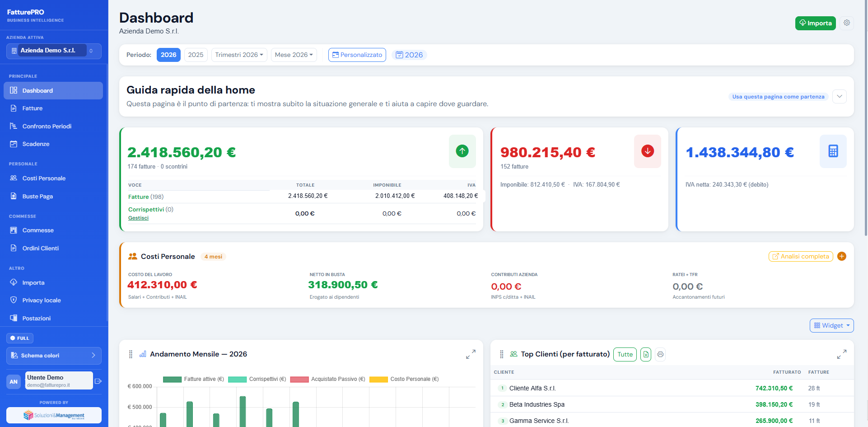Click the Tutte button in Top Clienti
The image size is (868, 427).
pos(625,354)
